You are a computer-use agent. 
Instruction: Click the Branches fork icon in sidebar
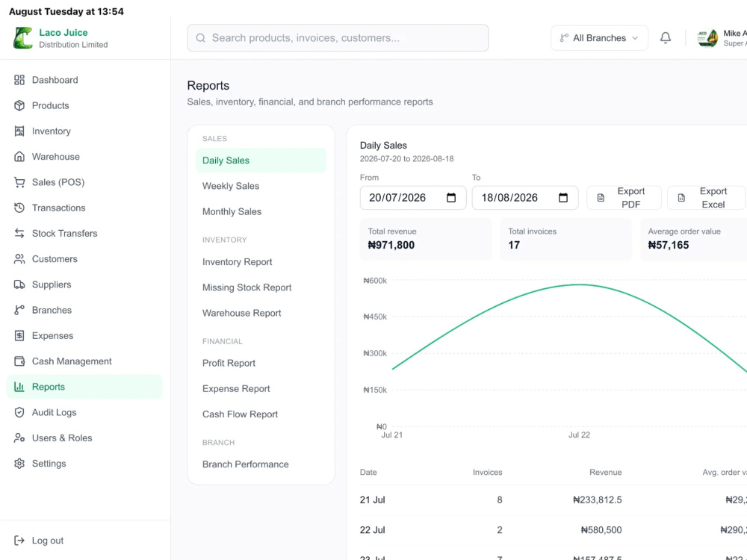tap(19, 311)
